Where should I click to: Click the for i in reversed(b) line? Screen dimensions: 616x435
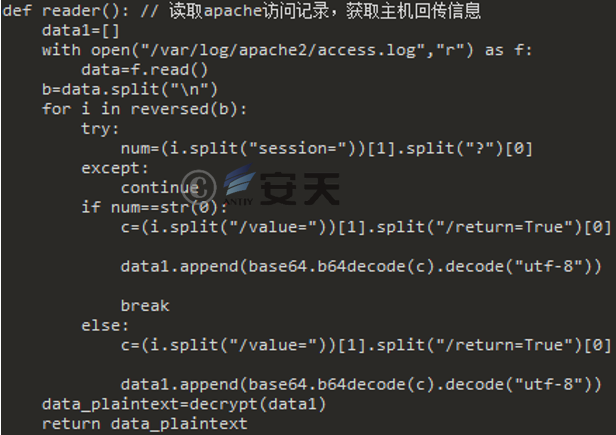pyautogui.click(x=144, y=109)
